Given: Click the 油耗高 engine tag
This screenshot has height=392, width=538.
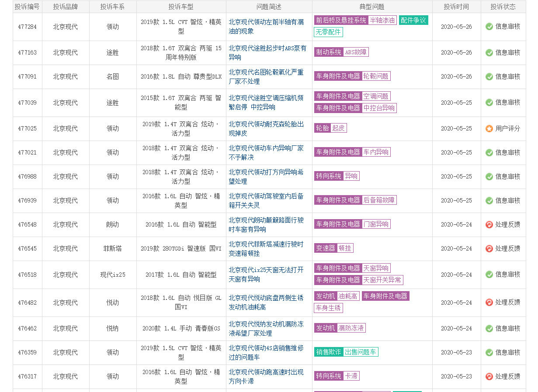Looking at the screenshot, I should [x=348, y=296].
